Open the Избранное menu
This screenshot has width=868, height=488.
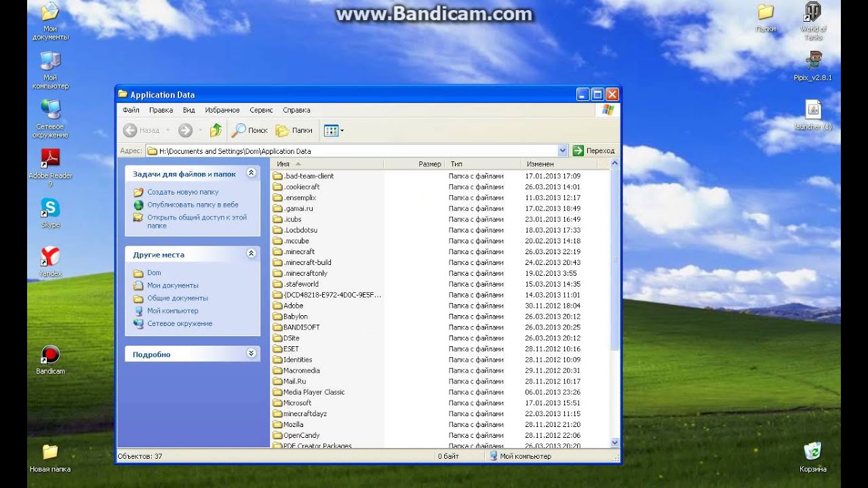[x=222, y=110]
